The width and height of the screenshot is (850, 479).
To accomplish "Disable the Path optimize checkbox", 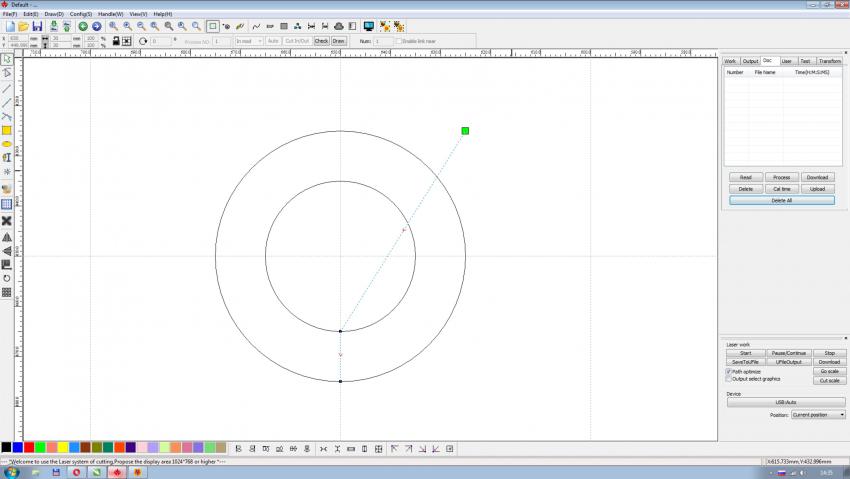I will click(728, 371).
